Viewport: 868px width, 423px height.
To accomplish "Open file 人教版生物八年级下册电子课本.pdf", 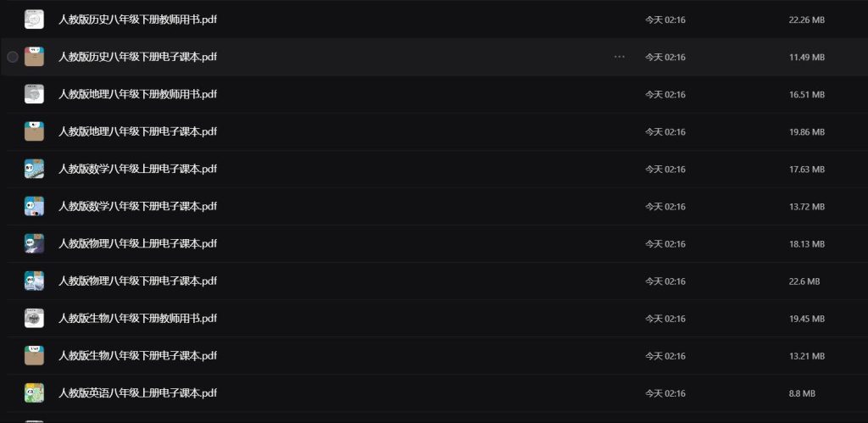I will (137, 355).
